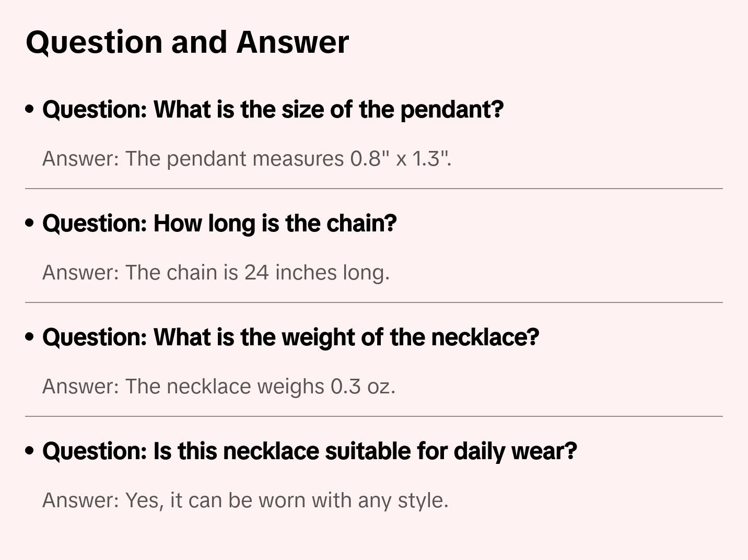Screen dimensions: 748x560
Task: Click the answer "The necklace weighs 0.3 oz"
Action: pos(219,386)
